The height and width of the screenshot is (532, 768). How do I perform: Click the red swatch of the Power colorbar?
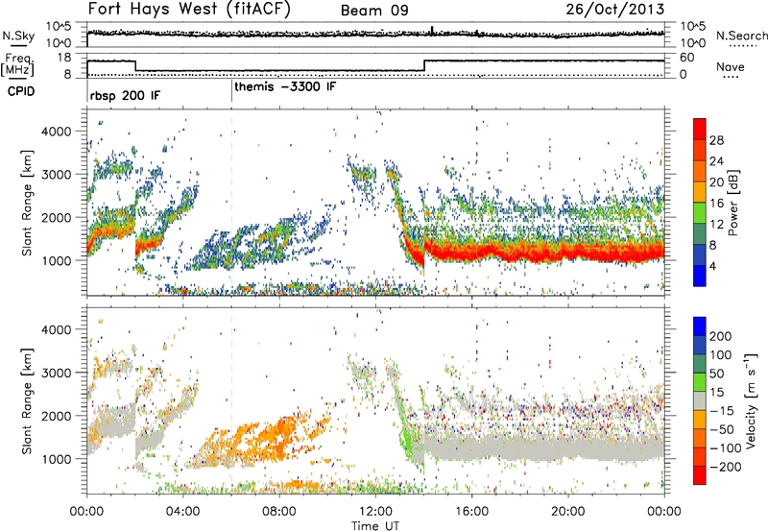coord(700,129)
